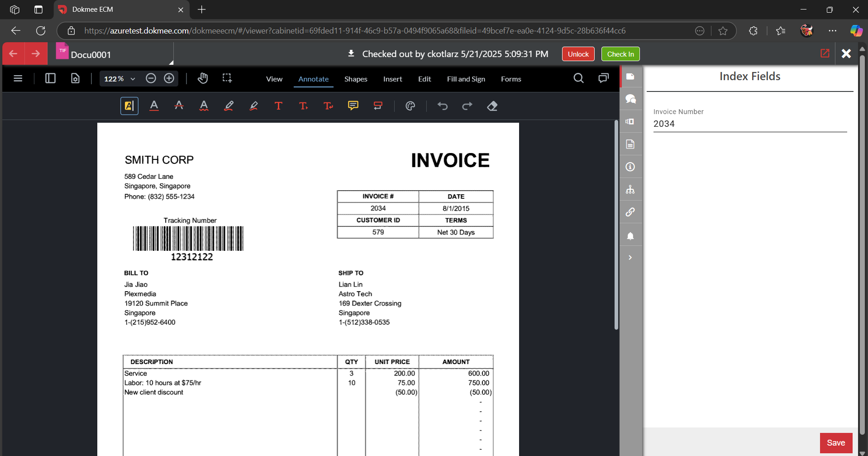This screenshot has width=868, height=456.
Task: Open the index fields tag panel
Action: point(630,77)
